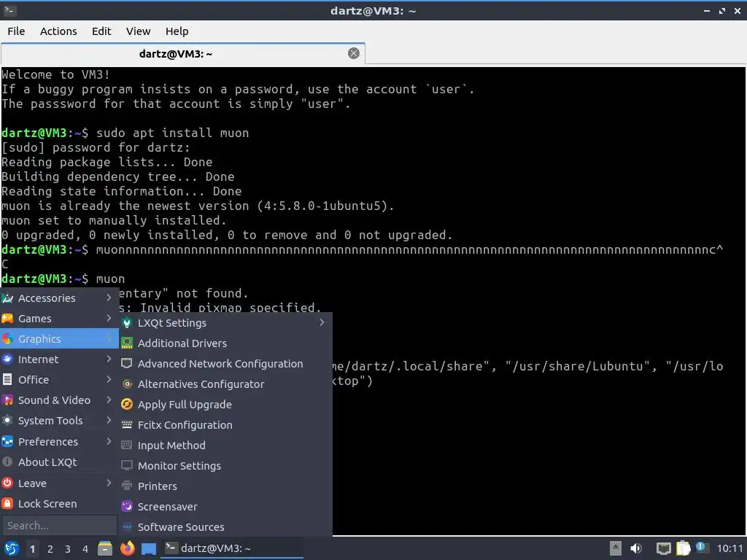The height and width of the screenshot is (560, 747).
Task: Click the network connection tray icon
Action: [663, 548]
